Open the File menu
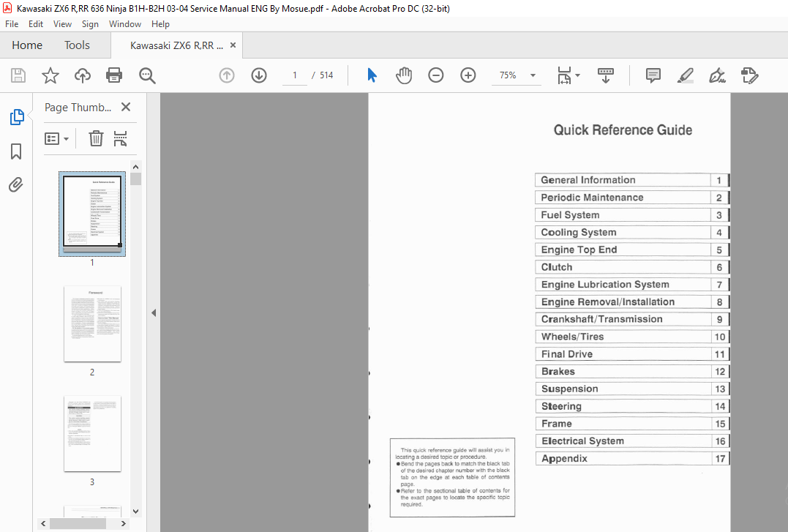 (x=12, y=23)
